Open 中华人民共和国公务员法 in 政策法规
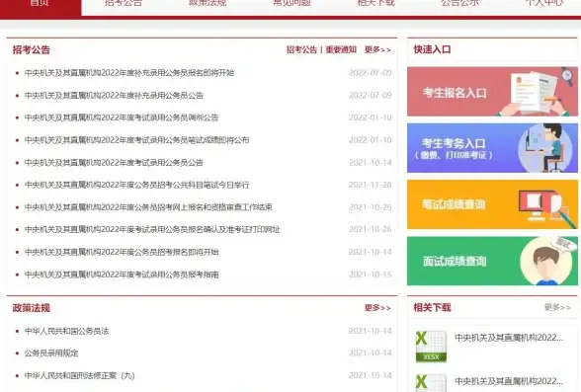 (67, 331)
